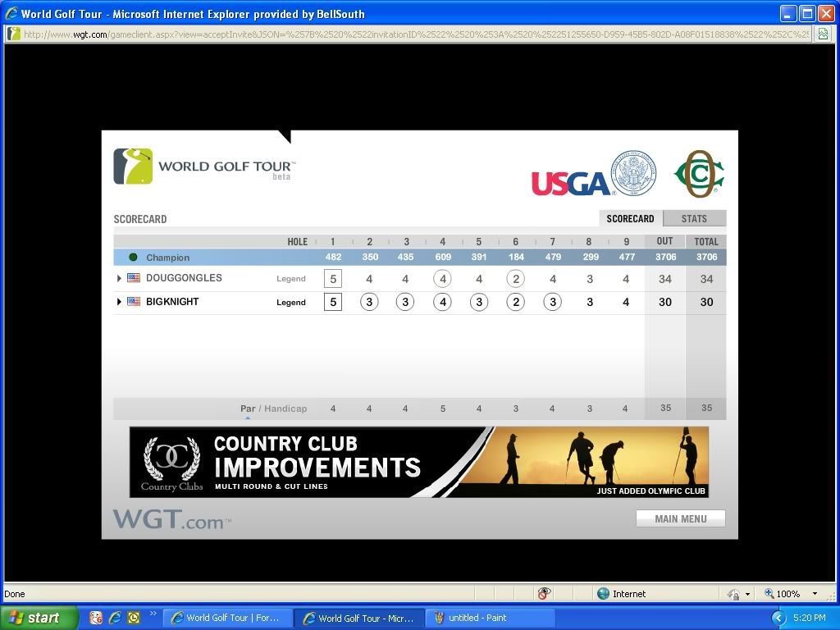
Task: Open the 100% zoom level dropdown
Action: (x=814, y=593)
